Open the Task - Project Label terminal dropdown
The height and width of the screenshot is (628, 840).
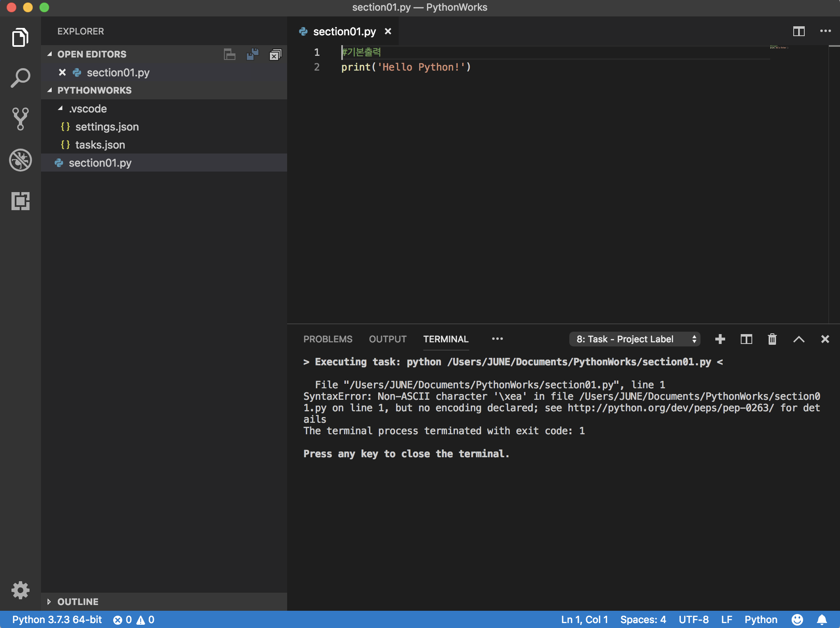[x=634, y=339]
